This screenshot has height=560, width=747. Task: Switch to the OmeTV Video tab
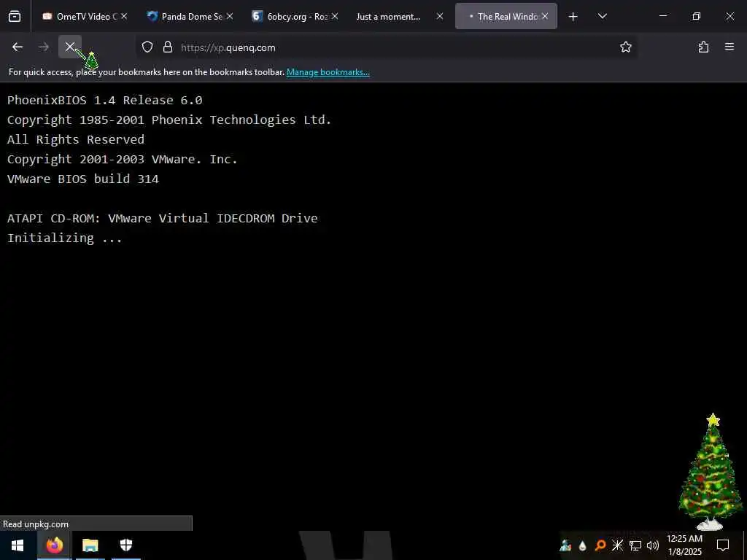coord(85,16)
